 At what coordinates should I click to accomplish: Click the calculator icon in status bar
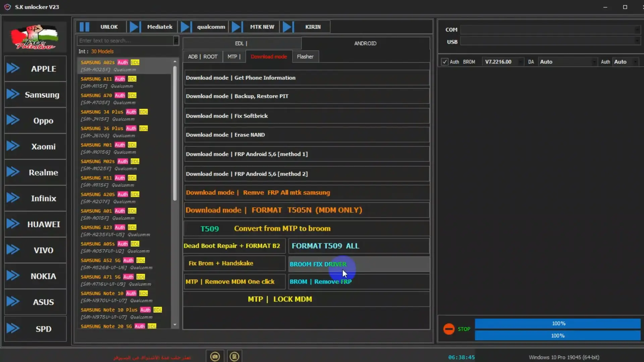[x=234, y=356]
